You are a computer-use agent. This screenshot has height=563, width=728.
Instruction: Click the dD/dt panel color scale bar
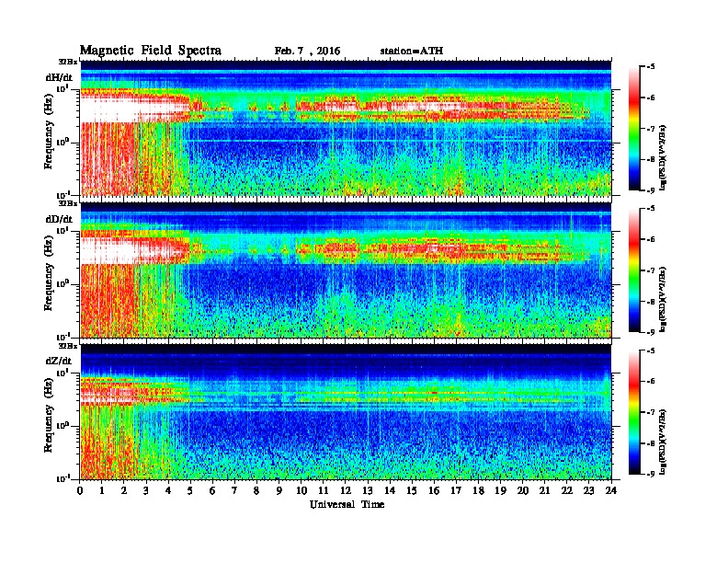pos(634,270)
